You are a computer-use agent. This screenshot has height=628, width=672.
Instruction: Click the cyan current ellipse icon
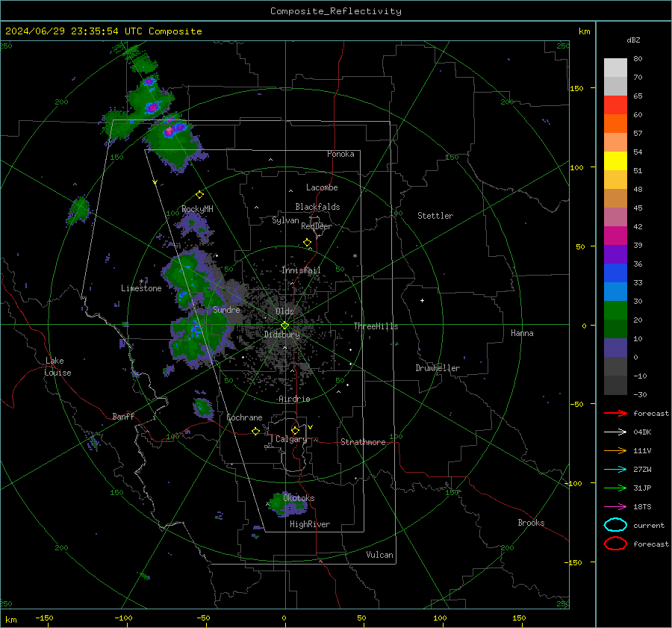click(x=615, y=525)
